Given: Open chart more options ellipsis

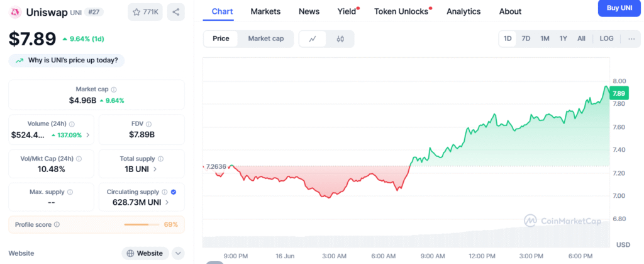Looking at the screenshot, I should (631, 38).
